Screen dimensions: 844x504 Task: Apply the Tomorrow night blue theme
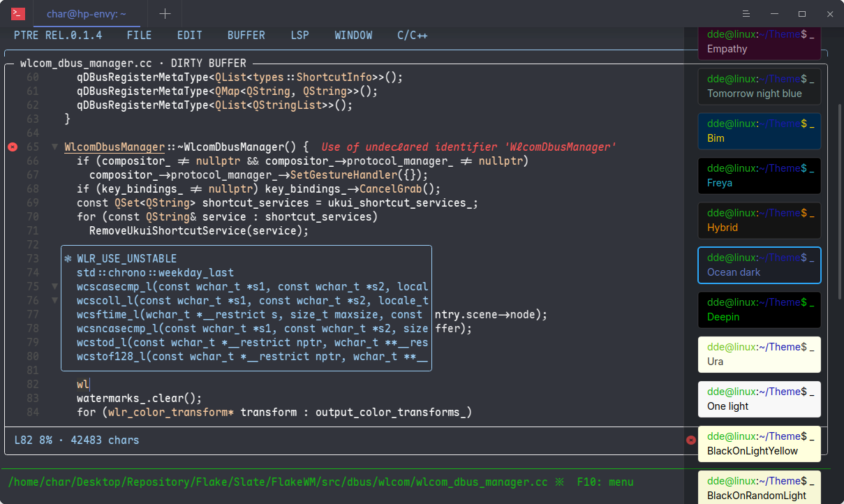[760, 87]
